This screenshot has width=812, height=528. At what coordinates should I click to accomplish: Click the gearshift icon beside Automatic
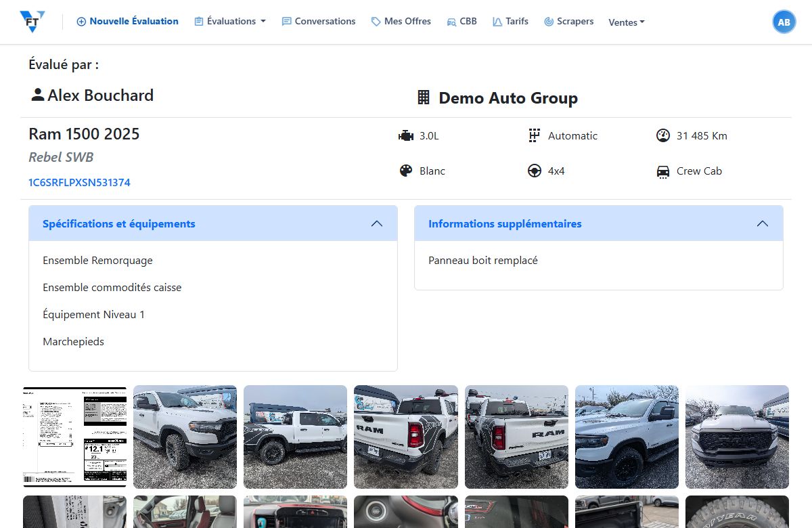pyautogui.click(x=535, y=135)
